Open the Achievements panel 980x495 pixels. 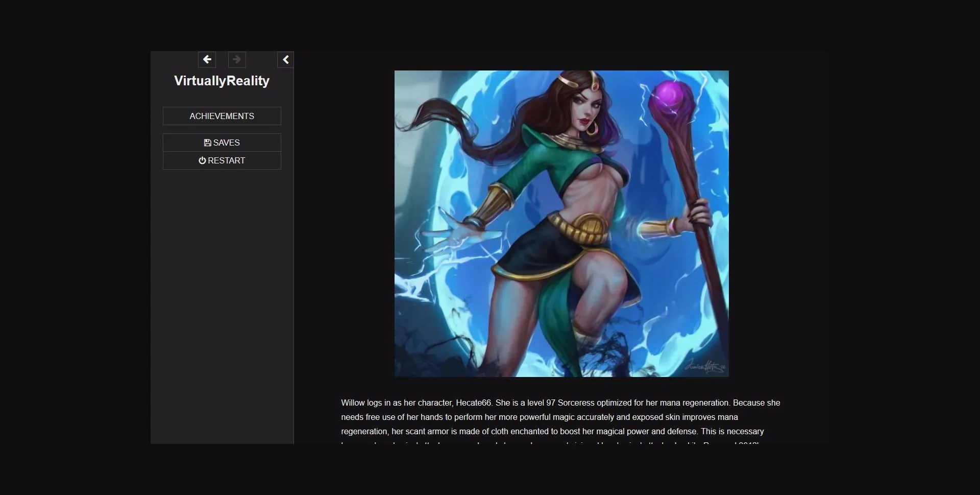click(222, 116)
